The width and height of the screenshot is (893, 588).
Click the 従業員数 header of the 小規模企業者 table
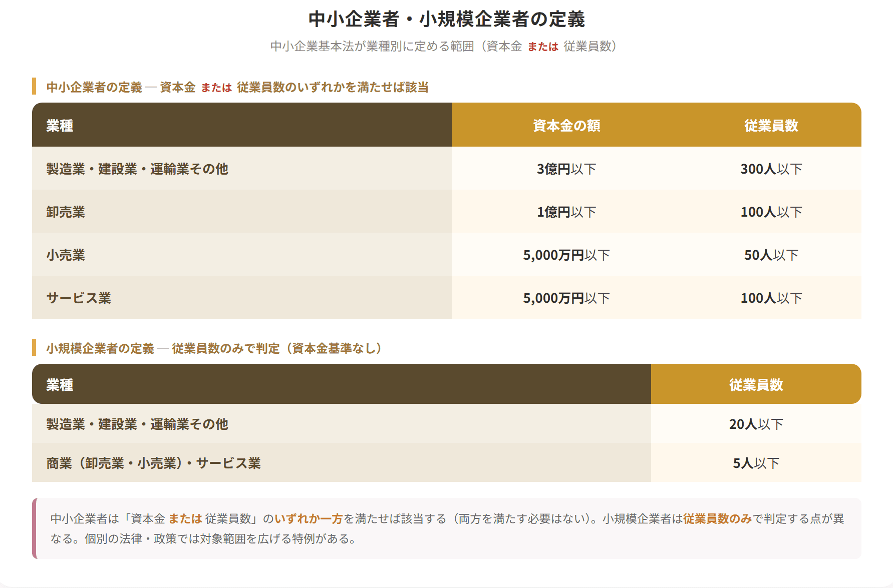click(756, 385)
